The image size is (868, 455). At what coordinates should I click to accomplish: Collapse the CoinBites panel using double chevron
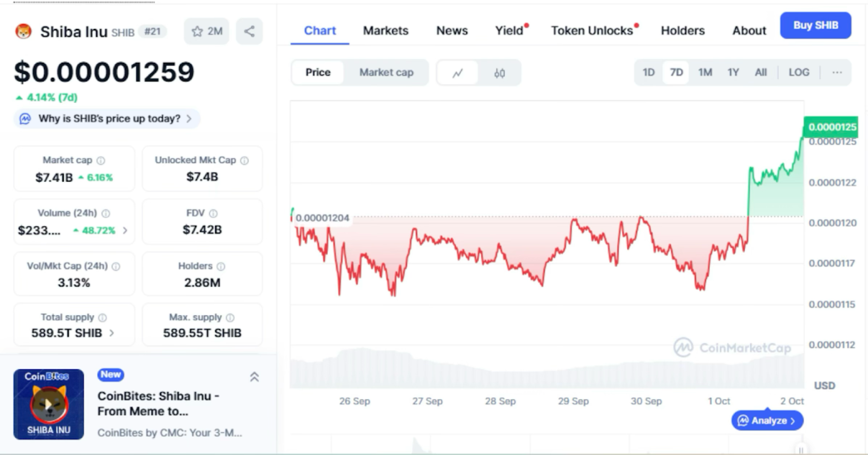(x=254, y=377)
